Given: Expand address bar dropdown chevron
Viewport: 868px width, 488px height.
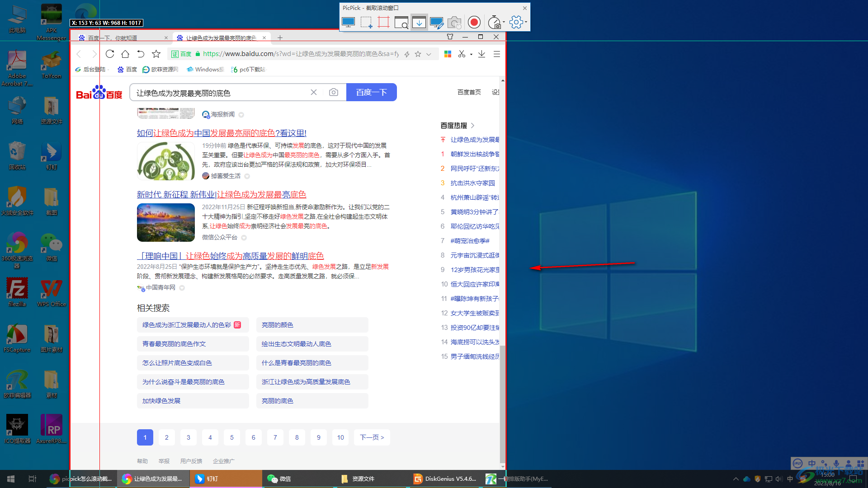Looking at the screenshot, I should (429, 54).
